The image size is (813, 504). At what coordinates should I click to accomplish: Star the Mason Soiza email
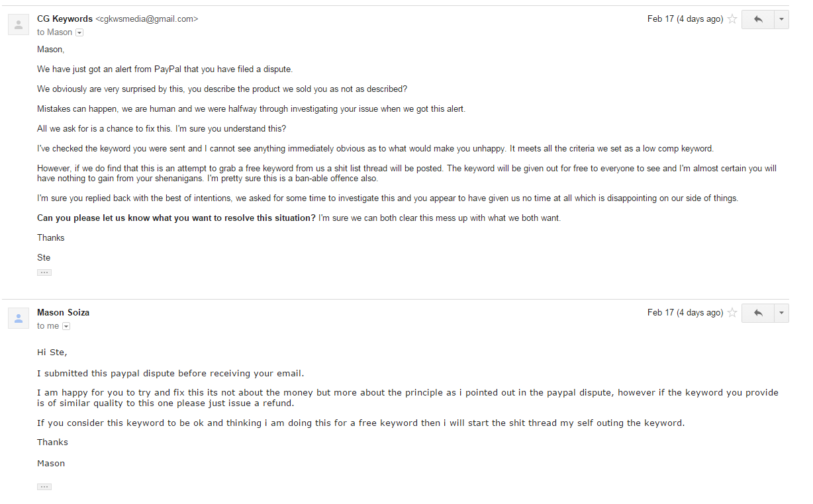732,313
